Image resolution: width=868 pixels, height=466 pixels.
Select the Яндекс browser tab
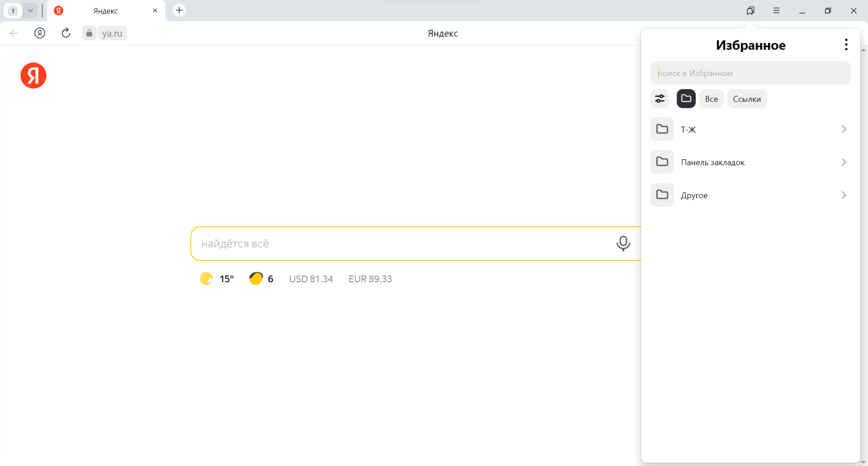click(105, 10)
